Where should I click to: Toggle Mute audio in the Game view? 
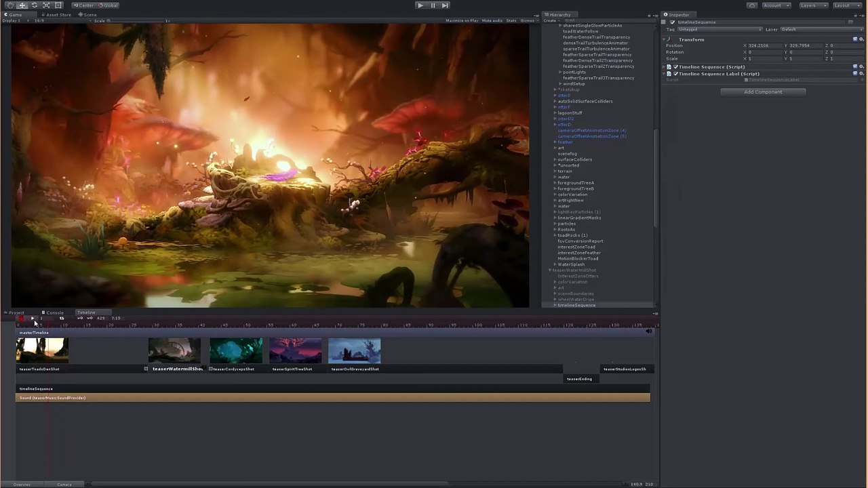click(492, 20)
